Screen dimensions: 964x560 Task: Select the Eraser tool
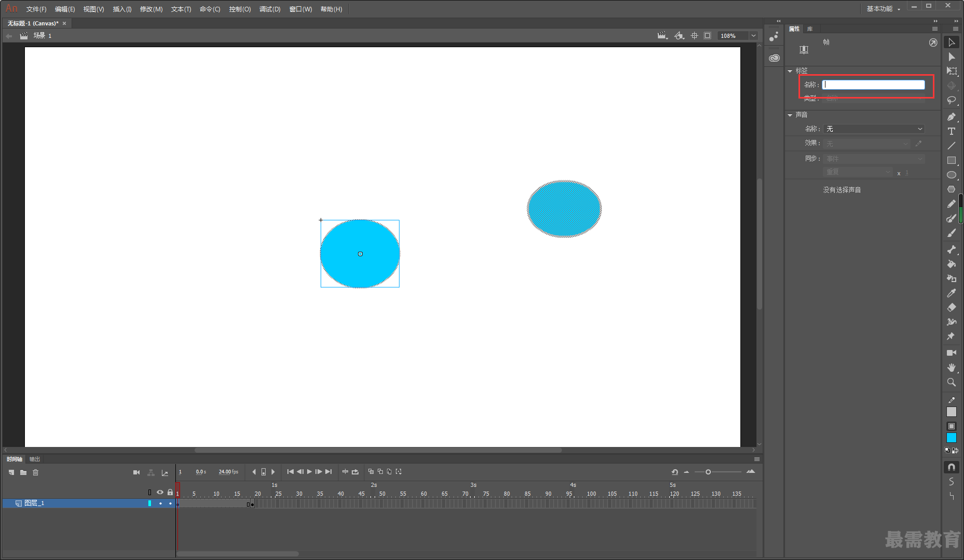951,307
